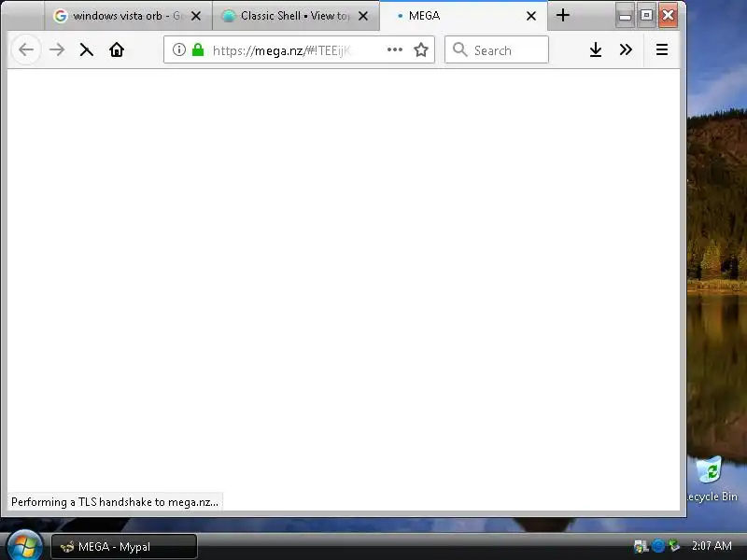
Task: Click the blue globe tray icon
Action: (658, 546)
